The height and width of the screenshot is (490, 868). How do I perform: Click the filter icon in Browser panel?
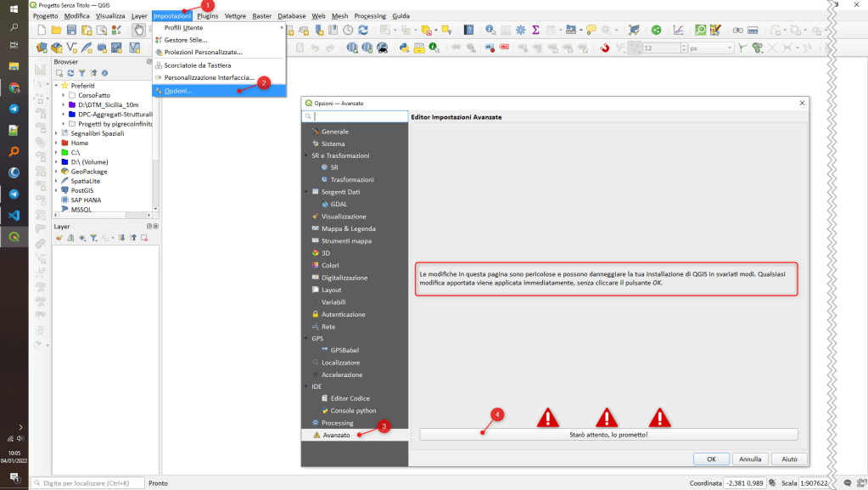[x=82, y=73]
